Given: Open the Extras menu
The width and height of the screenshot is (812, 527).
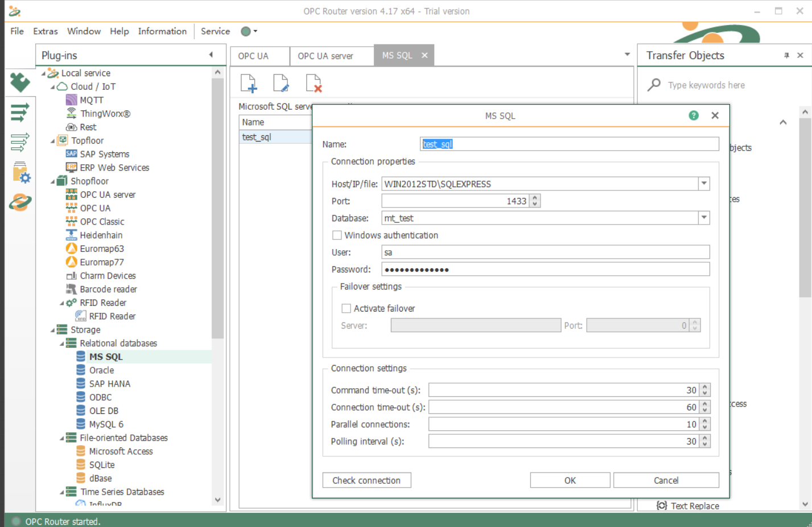Looking at the screenshot, I should 45,31.
